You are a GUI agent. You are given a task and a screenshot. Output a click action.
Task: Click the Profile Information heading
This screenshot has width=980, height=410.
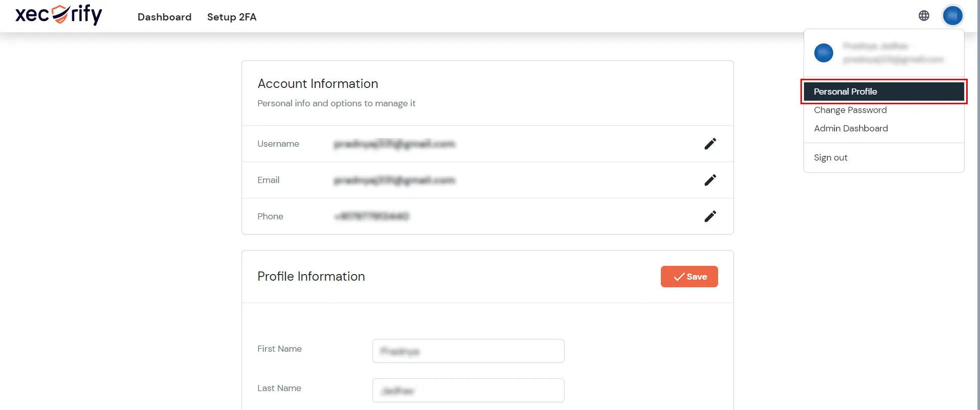[311, 276]
